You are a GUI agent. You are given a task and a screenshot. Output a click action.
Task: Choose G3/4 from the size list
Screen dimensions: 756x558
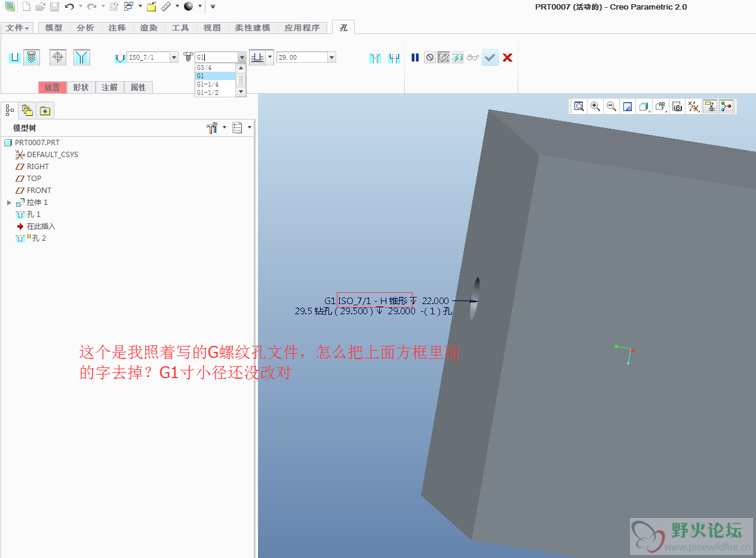[216, 68]
